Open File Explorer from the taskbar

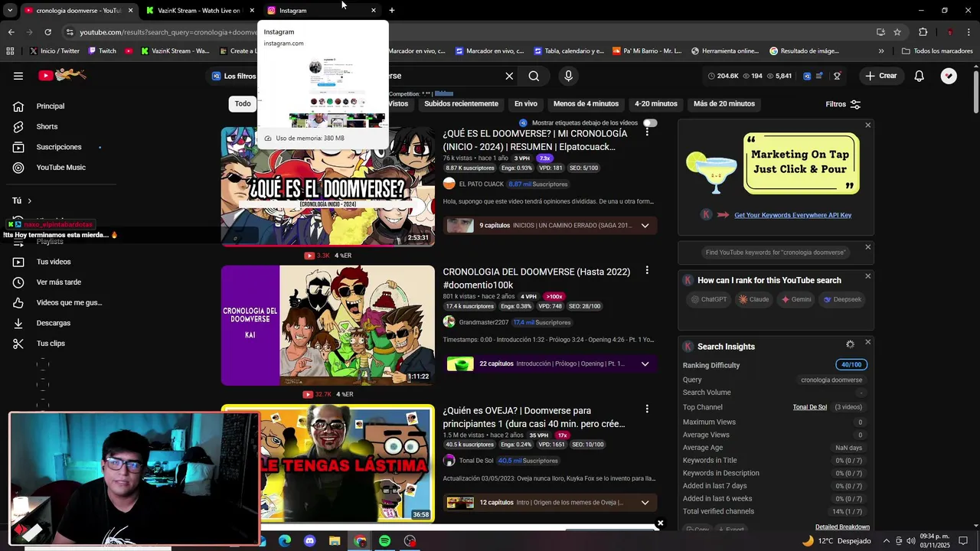click(x=335, y=541)
